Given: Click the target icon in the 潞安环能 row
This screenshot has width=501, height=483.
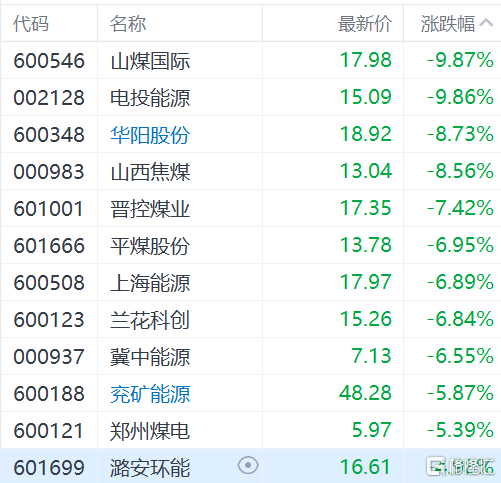Looking at the screenshot, I should click(x=248, y=465).
